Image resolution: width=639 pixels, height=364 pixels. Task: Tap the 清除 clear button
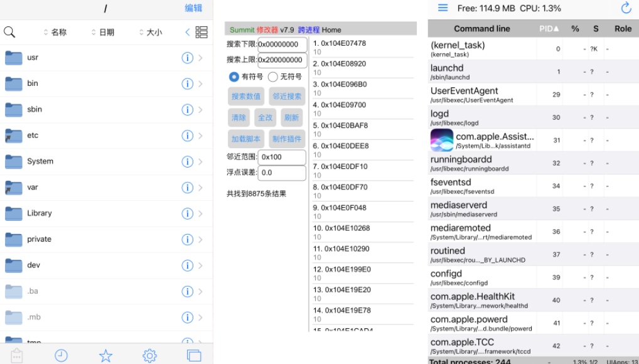pos(239,117)
